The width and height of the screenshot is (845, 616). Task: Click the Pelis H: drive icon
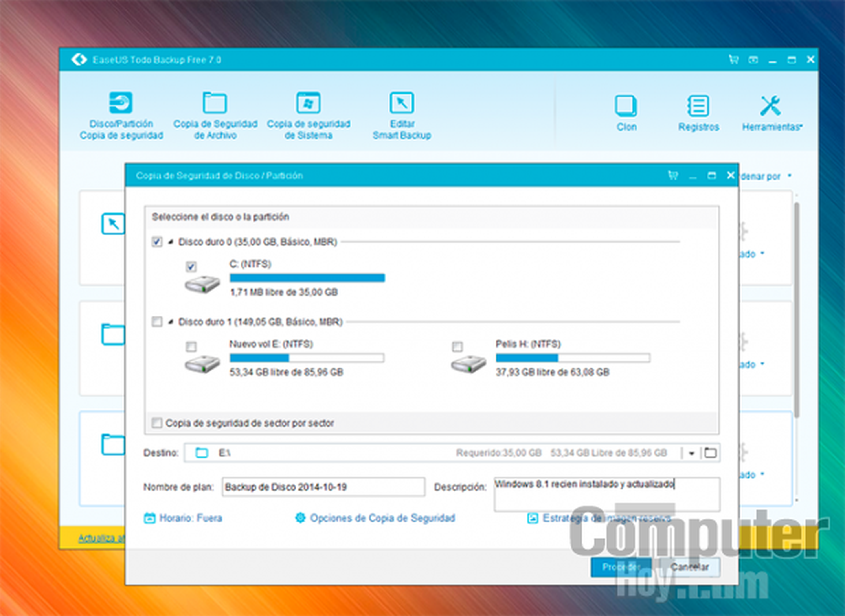coord(468,364)
